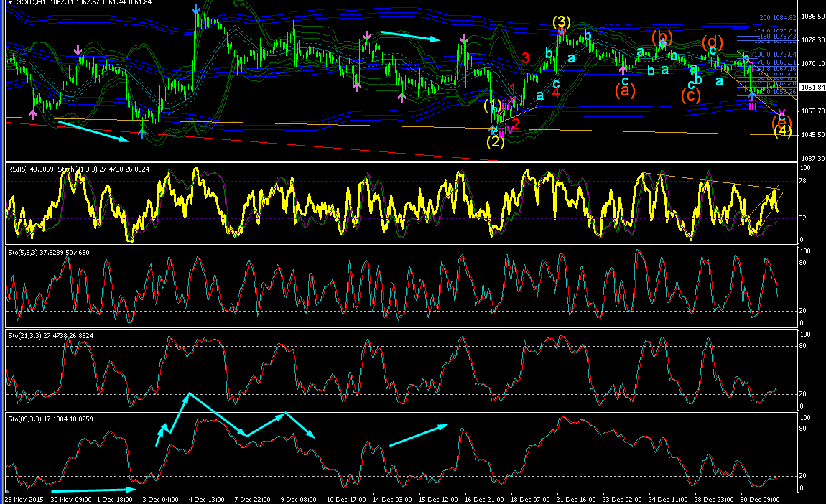
Task: Click the yellow (3) wave label
Action: (x=562, y=22)
